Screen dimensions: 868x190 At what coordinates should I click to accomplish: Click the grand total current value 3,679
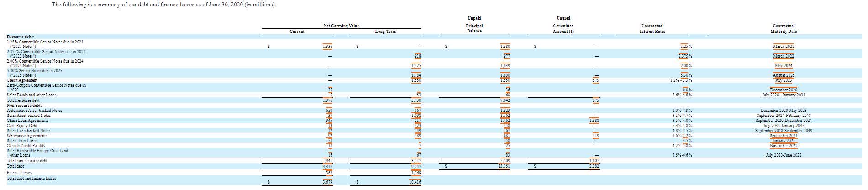click(327, 182)
